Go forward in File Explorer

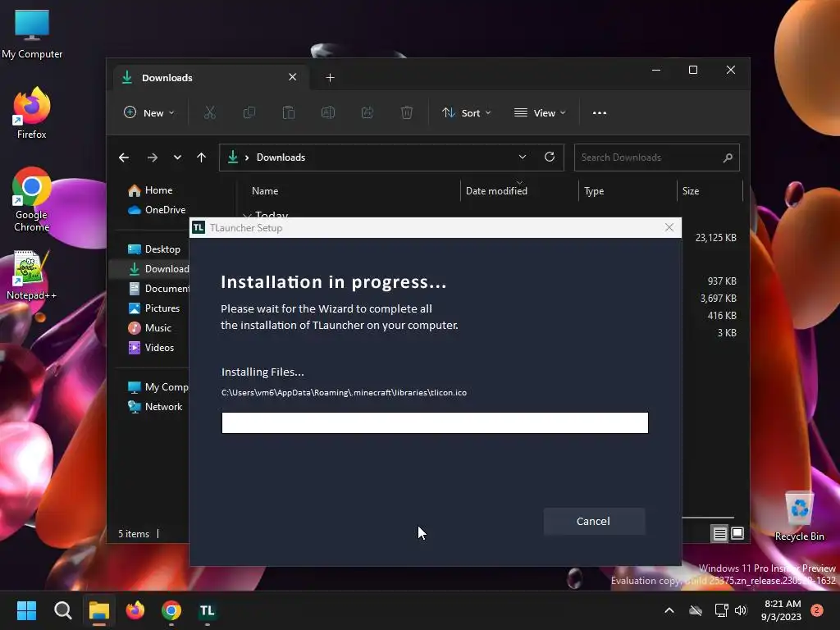pyautogui.click(x=153, y=157)
